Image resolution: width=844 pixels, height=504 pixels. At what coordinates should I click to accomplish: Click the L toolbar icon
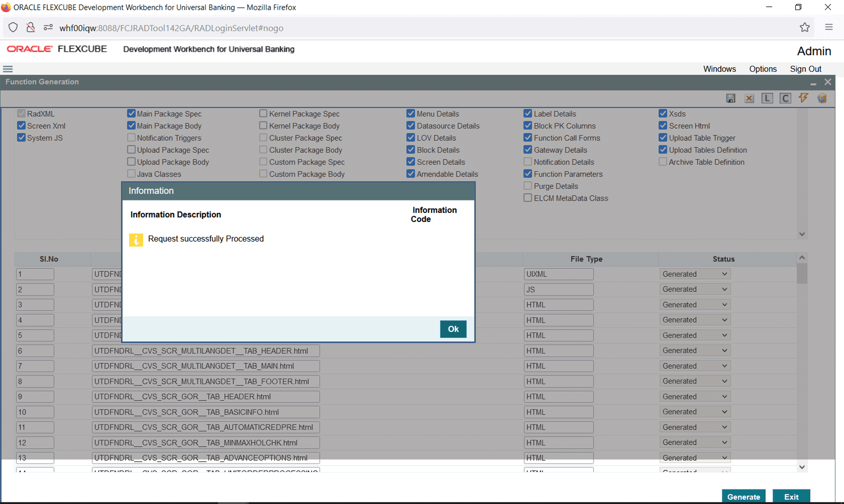coord(767,98)
